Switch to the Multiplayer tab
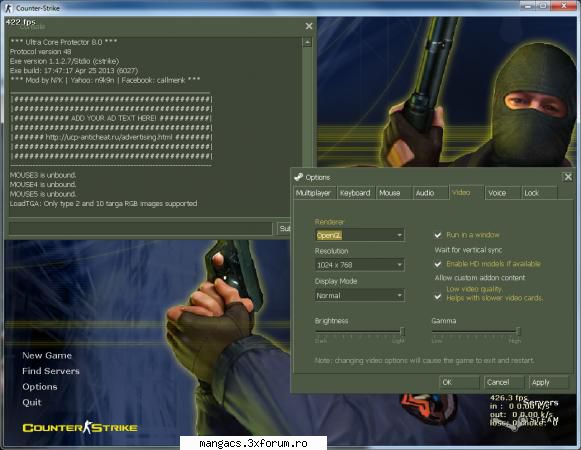581x450 pixels. [x=315, y=193]
